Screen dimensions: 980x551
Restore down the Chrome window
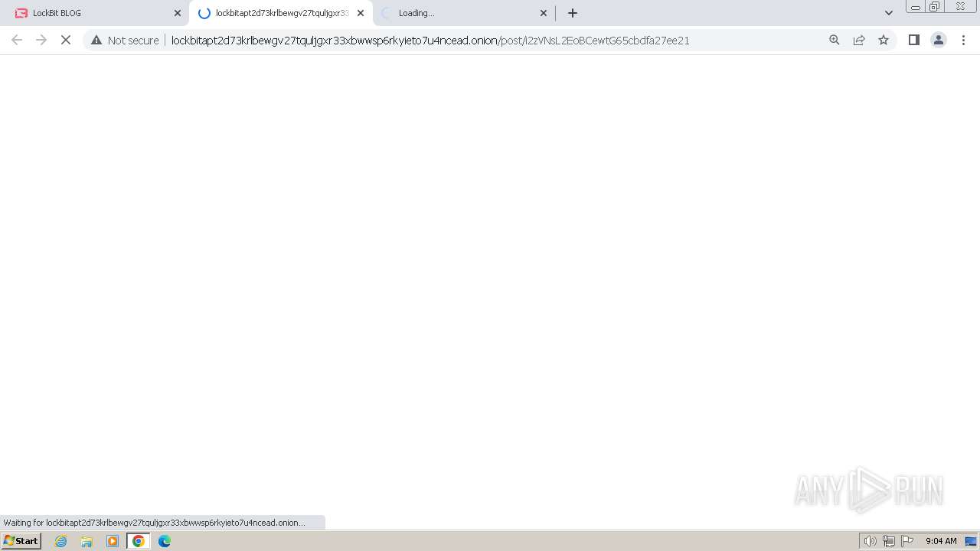935,7
